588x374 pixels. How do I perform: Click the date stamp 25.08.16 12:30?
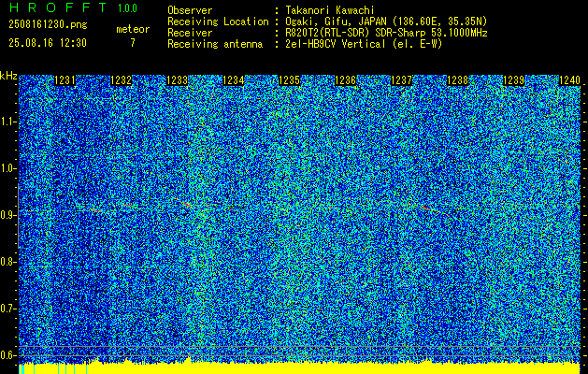pos(48,43)
